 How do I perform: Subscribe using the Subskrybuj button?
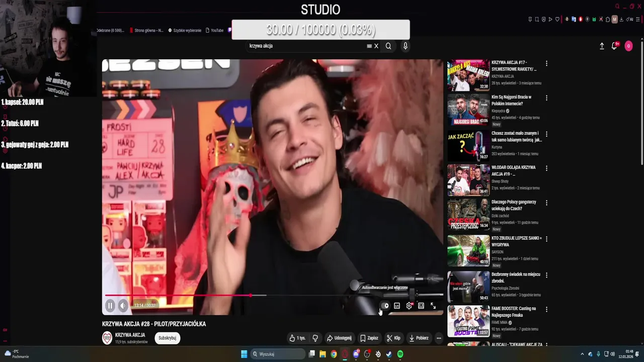coord(167,338)
